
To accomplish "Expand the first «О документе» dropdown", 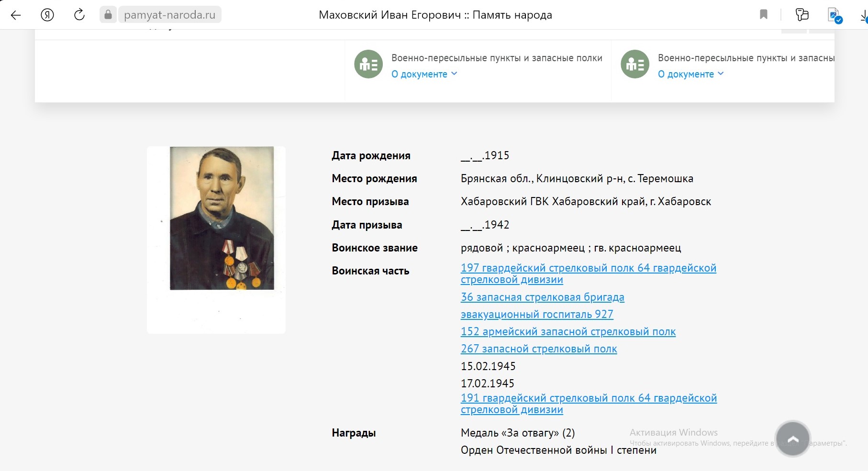I will (x=424, y=74).
